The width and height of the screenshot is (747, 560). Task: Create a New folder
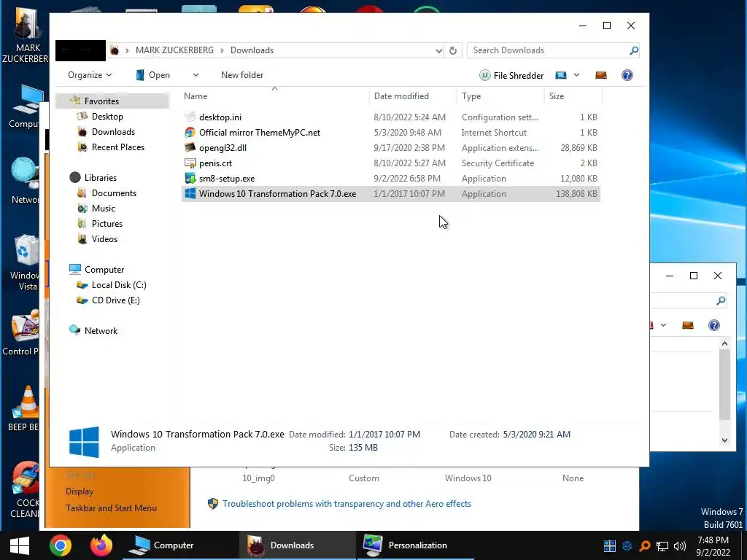click(242, 75)
